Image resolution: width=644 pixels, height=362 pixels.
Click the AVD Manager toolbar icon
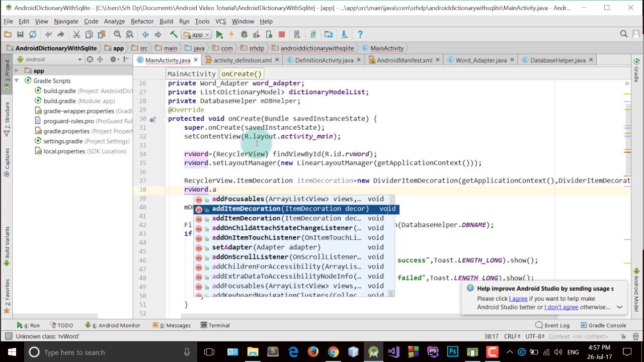coord(297,34)
